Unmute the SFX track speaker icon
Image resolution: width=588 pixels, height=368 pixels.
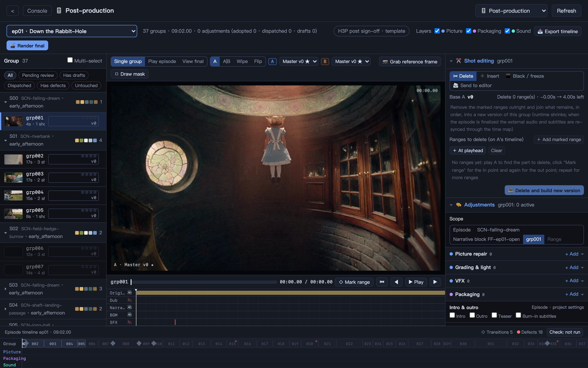click(x=130, y=322)
